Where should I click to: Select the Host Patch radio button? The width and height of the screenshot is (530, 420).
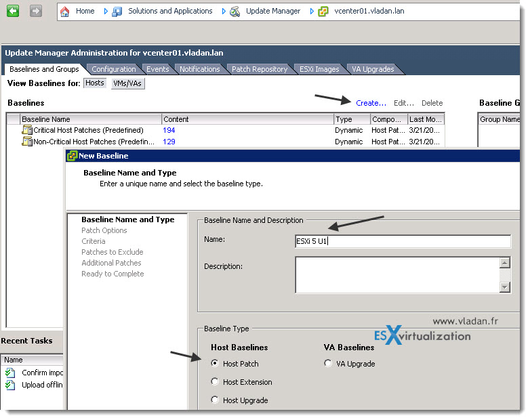coord(215,363)
